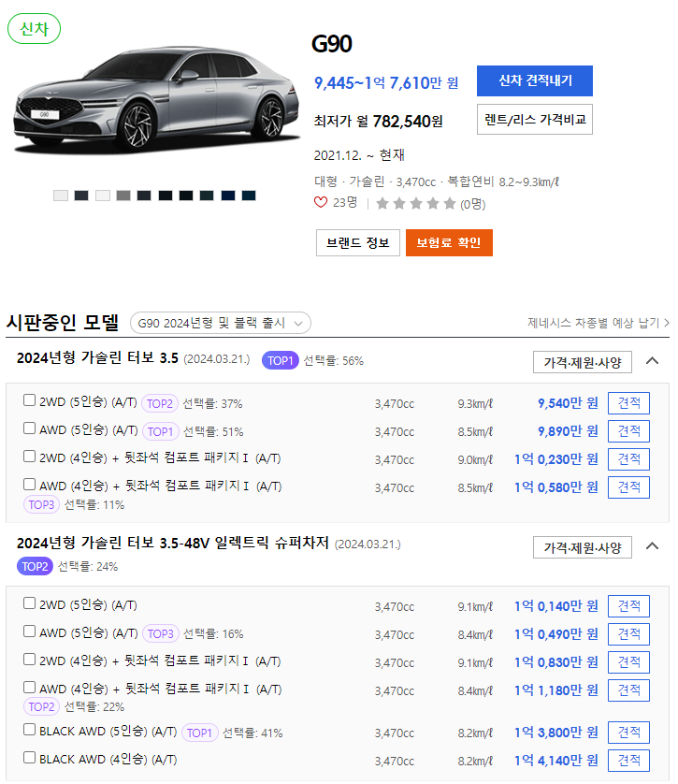The image size is (678, 784).
Task: Click the G90 model title
Action: coord(332,44)
